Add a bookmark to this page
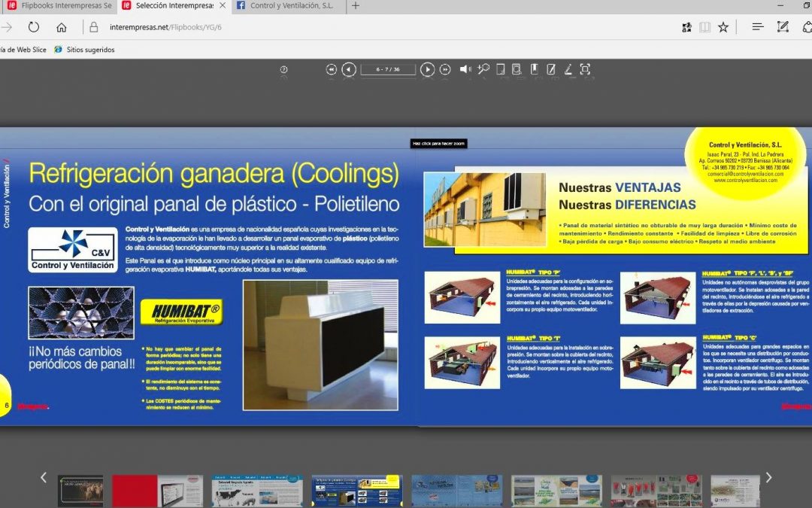The height and width of the screenshot is (508, 812). [x=535, y=69]
